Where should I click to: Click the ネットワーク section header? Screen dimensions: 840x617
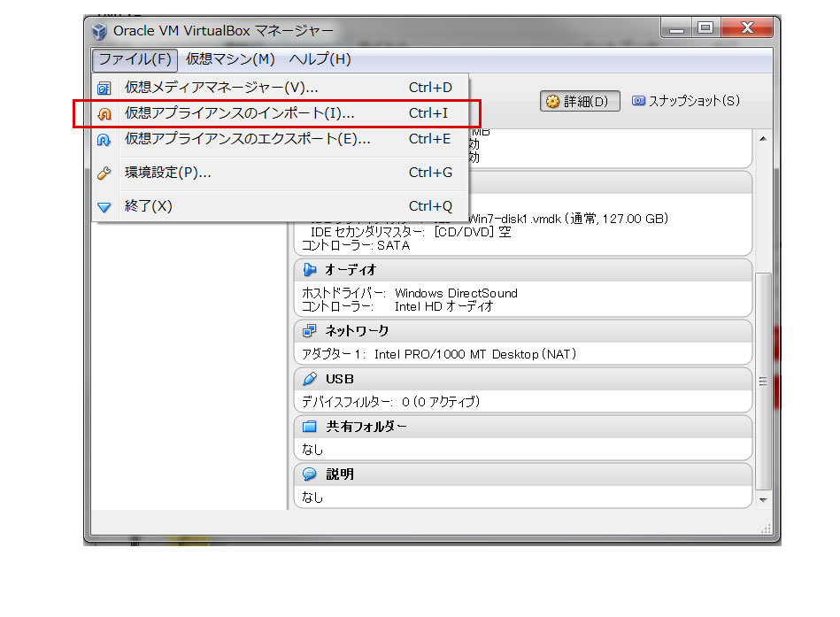523,332
